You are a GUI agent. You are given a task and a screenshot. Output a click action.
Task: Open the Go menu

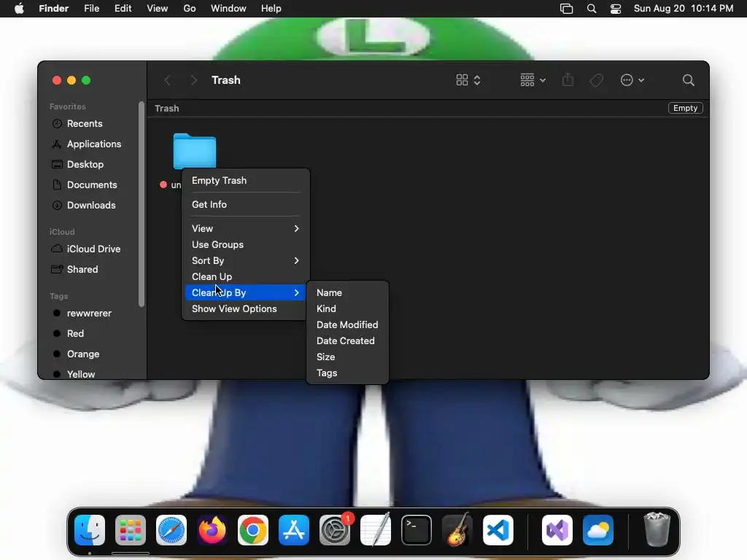(x=190, y=9)
